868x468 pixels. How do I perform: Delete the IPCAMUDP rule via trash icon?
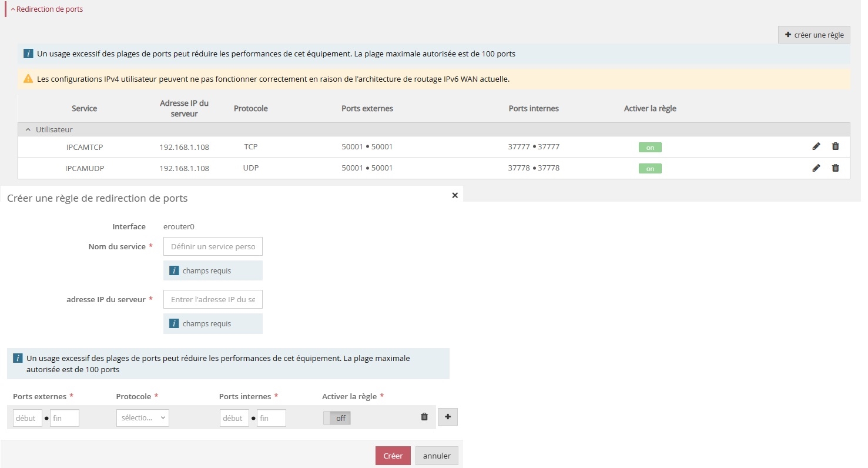(x=835, y=168)
